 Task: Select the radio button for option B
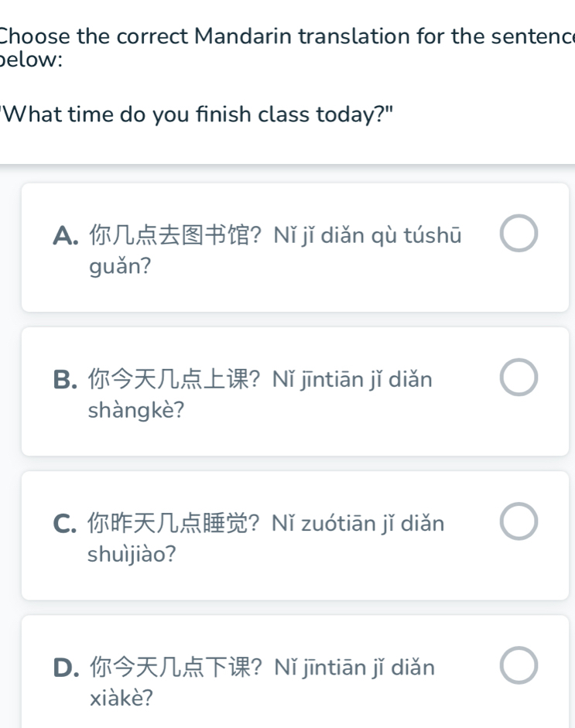[518, 378]
